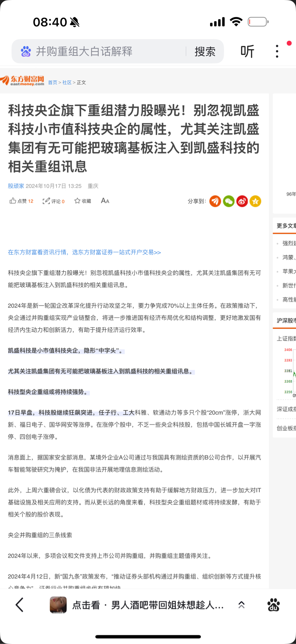The height and width of the screenshot is (644, 296).
Task: Open author 股顽家 profile link
Action: pos(16,186)
